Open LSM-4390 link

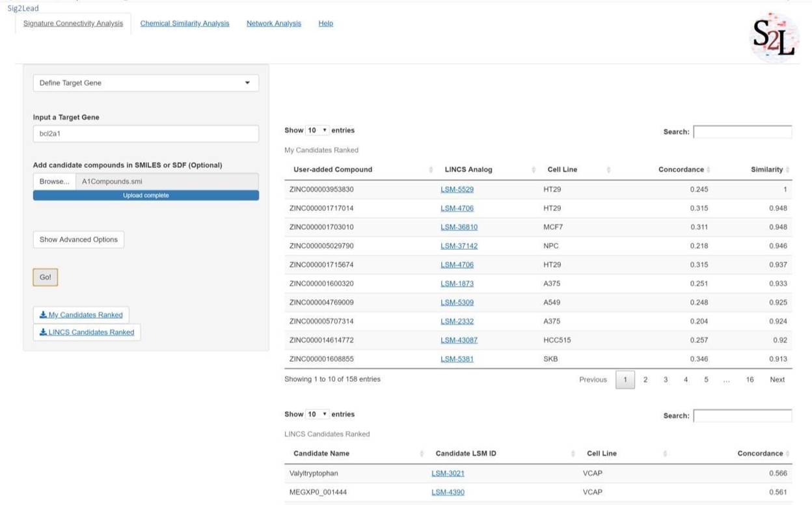[x=448, y=492]
